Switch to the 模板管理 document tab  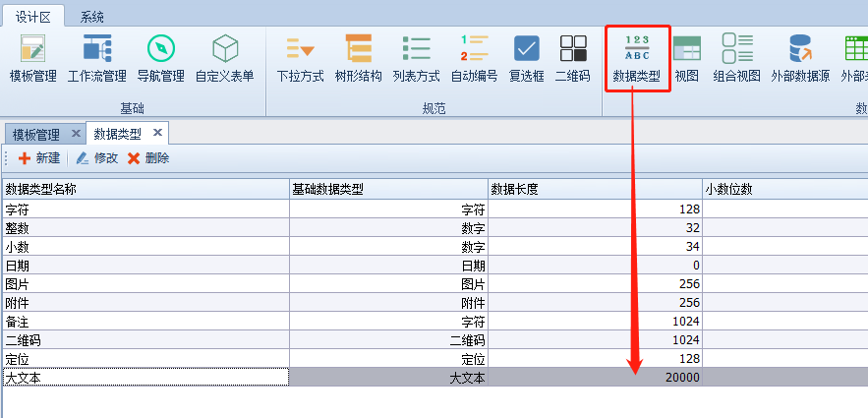coord(36,134)
